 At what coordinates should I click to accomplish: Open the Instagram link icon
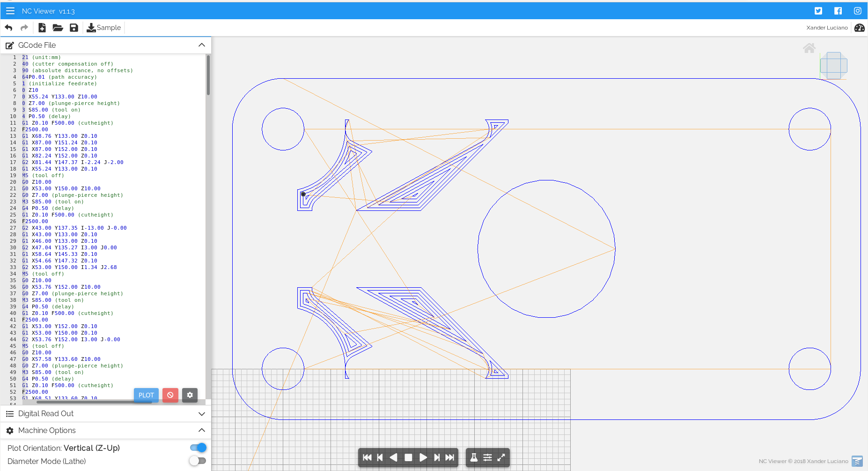tap(858, 11)
